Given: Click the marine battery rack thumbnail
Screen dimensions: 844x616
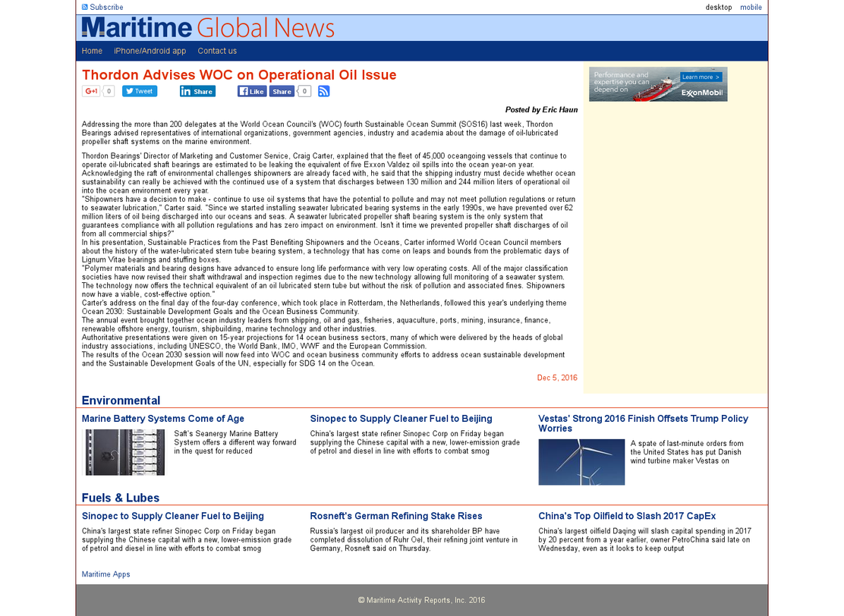Looking at the screenshot, I should coord(124,452).
